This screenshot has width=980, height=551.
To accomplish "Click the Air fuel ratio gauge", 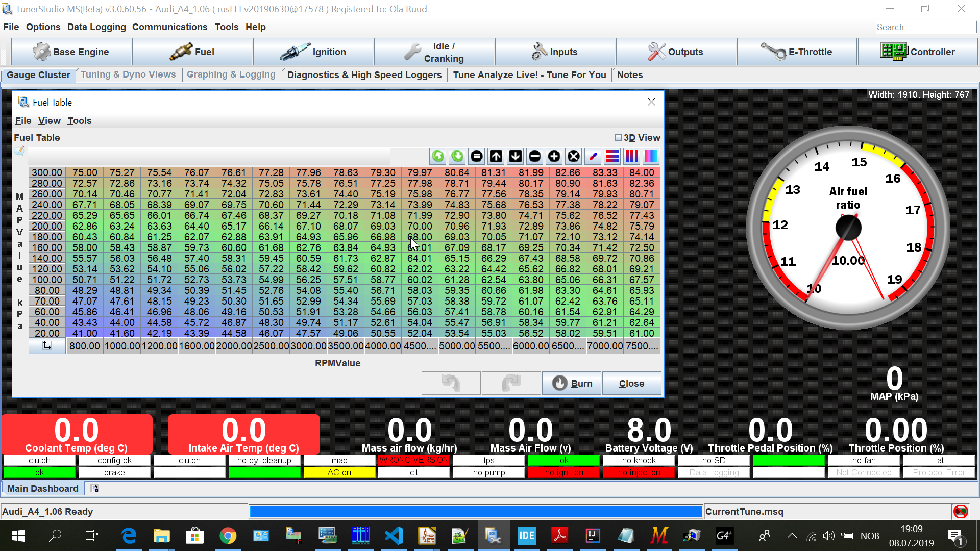I will (848, 228).
